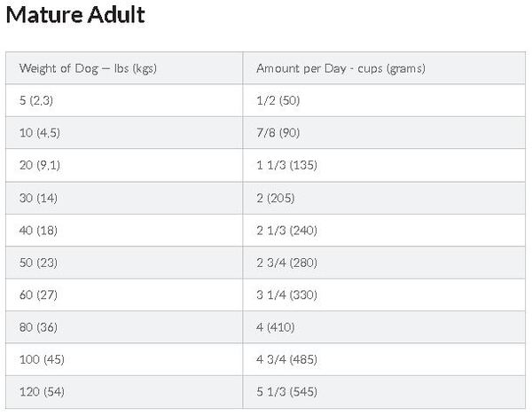The image size is (532, 416).
Task: Click the 2 3/4 (280) amount cell
Action: [286, 263]
